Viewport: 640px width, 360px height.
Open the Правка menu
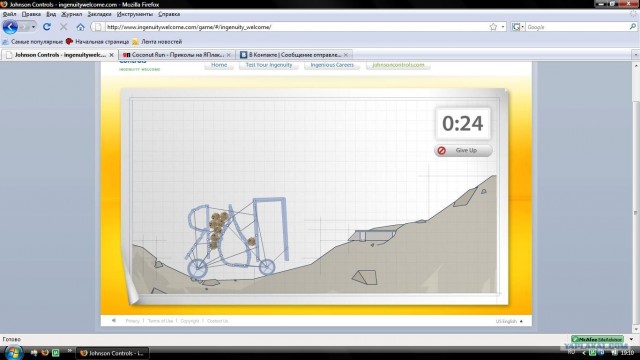[x=31, y=14]
